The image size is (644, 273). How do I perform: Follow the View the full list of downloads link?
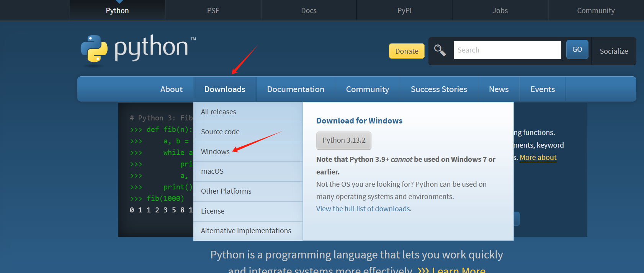(x=363, y=209)
